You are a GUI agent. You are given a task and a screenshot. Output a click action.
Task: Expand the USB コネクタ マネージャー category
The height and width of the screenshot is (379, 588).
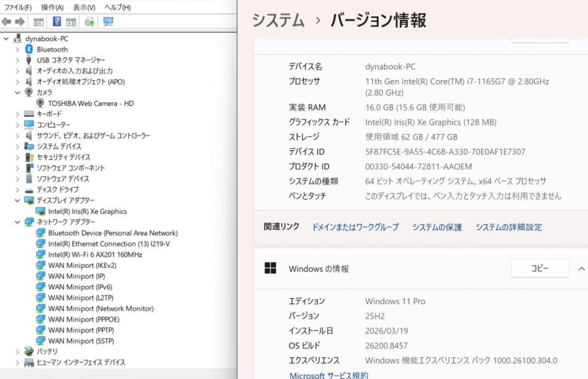point(17,60)
